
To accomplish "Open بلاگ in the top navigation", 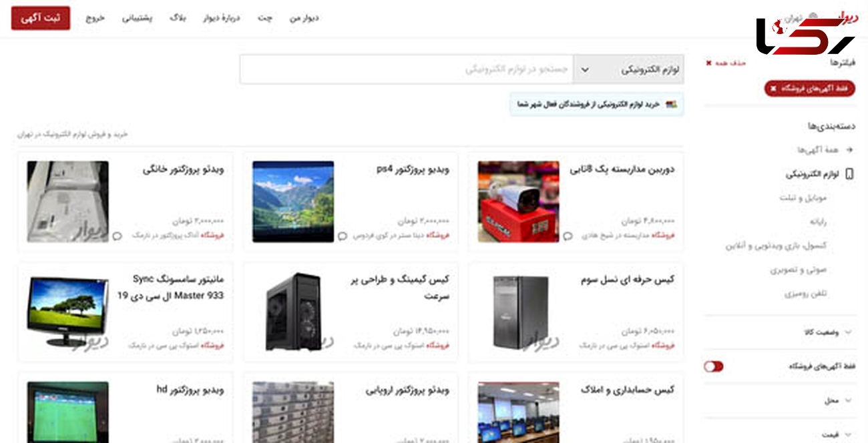I will pos(178,18).
